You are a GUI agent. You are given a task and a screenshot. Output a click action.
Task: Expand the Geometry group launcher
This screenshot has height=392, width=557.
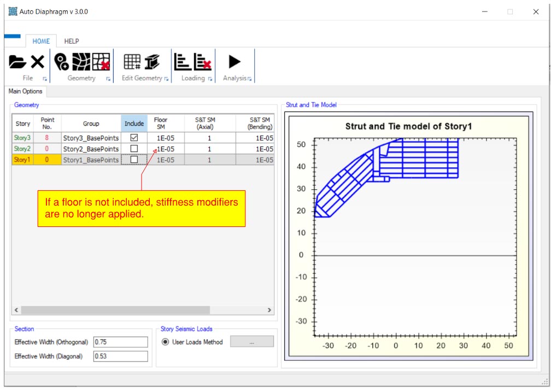pyautogui.click(x=108, y=79)
